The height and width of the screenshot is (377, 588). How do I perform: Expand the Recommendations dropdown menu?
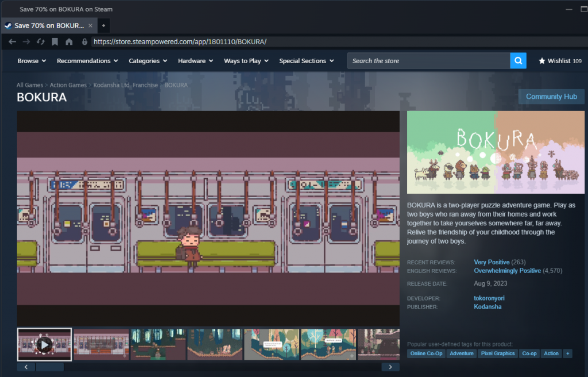pos(87,61)
